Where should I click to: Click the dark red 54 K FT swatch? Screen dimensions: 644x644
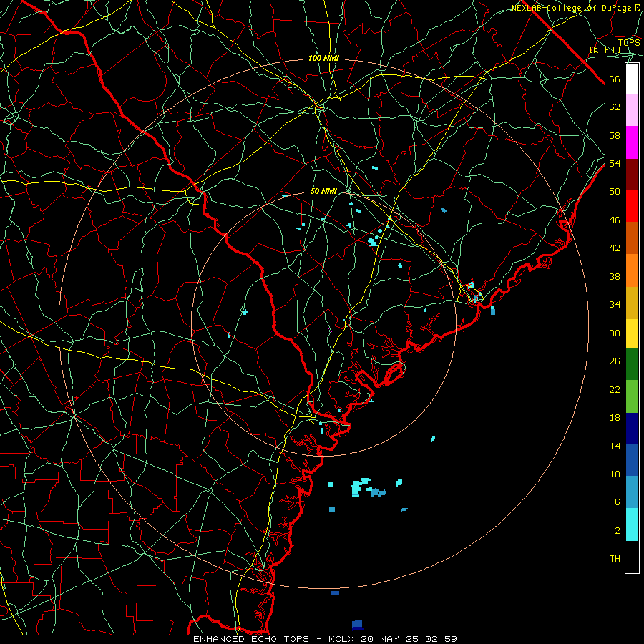point(632,174)
